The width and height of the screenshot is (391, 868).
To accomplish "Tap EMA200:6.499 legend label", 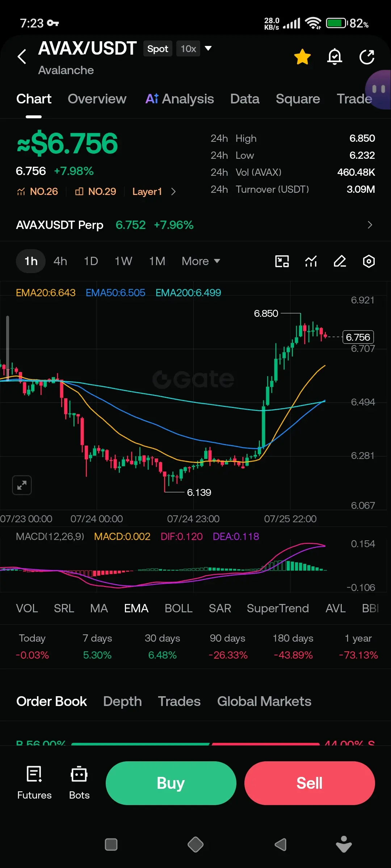I will 188,293.
